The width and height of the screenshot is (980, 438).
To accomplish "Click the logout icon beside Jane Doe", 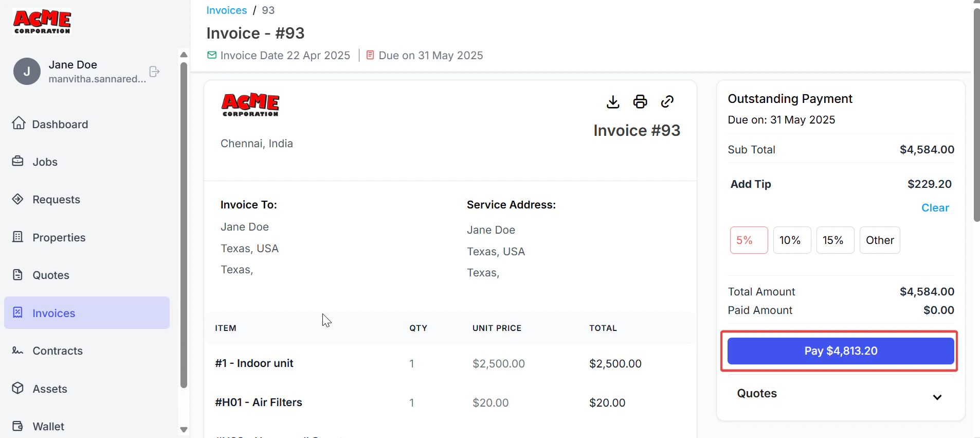I will [154, 72].
